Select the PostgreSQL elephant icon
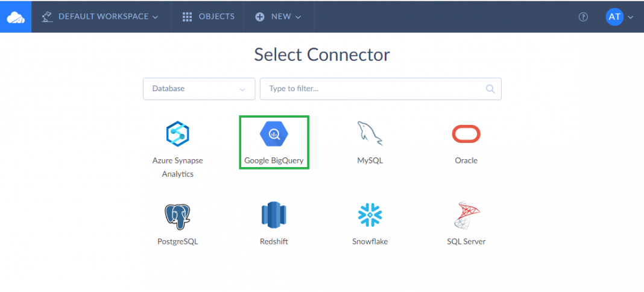The width and height of the screenshot is (644, 292). 177,215
